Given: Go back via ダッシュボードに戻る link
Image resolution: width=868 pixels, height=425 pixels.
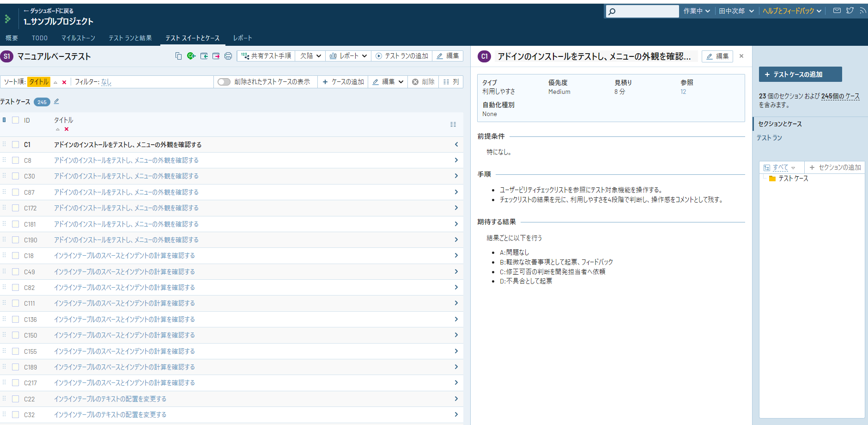Looking at the screenshot, I should pyautogui.click(x=49, y=11).
